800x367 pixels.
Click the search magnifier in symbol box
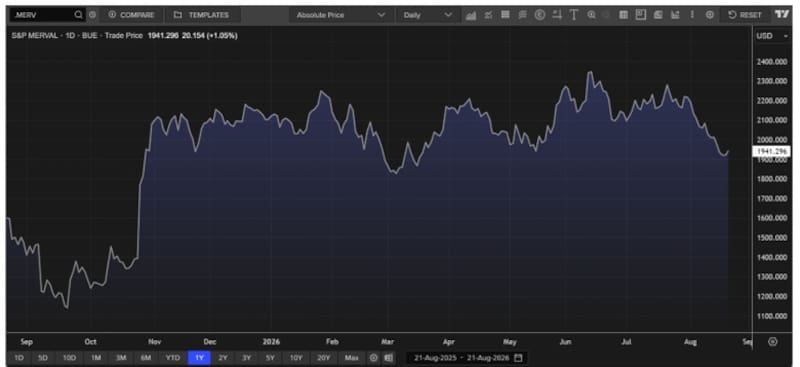pos(78,15)
